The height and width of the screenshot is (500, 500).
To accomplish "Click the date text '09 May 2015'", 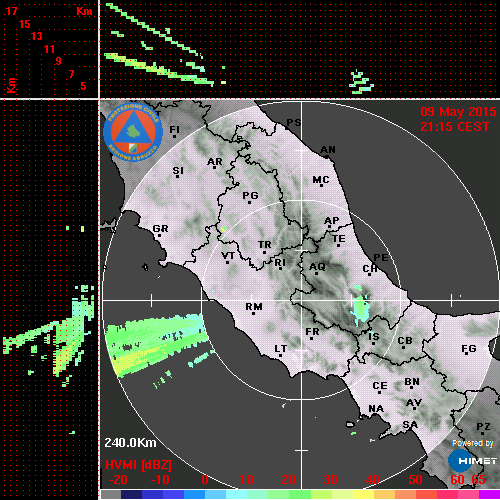I will click(x=458, y=112).
